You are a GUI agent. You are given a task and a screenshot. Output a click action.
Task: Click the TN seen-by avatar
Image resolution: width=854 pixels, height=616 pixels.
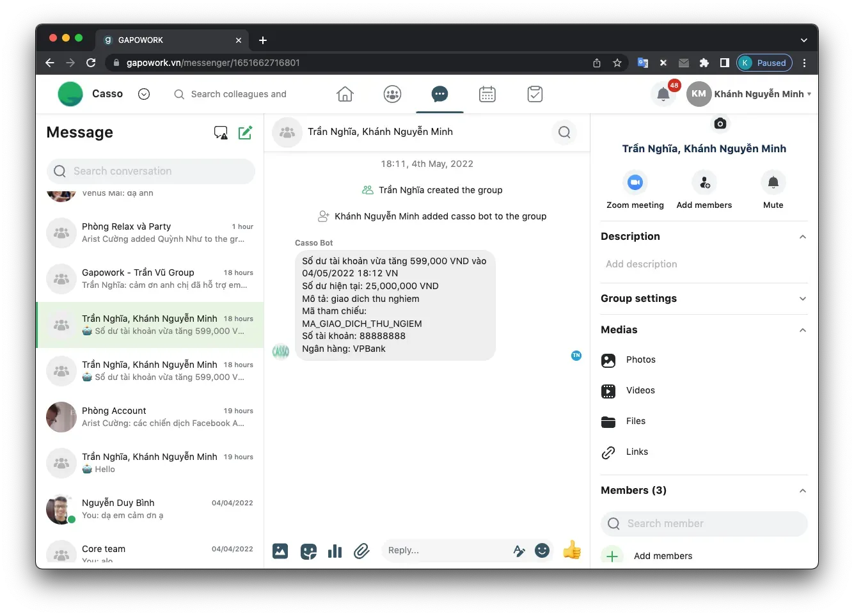pyautogui.click(x=576, y=355)
